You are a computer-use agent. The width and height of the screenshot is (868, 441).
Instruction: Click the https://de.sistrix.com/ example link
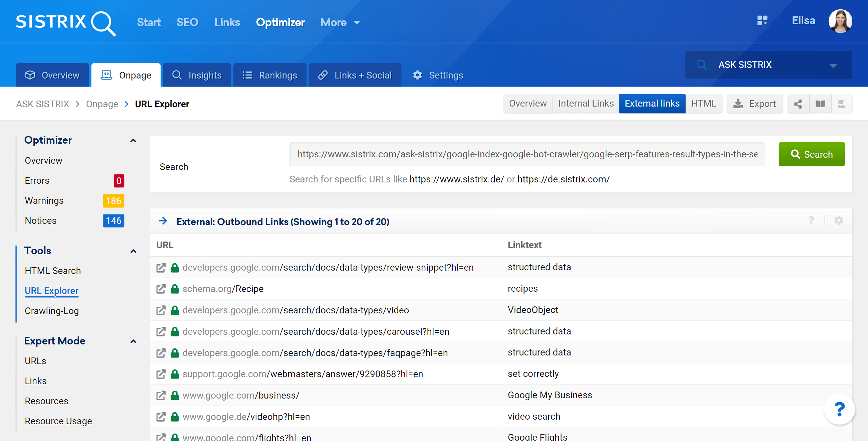[x=564, y=179]
